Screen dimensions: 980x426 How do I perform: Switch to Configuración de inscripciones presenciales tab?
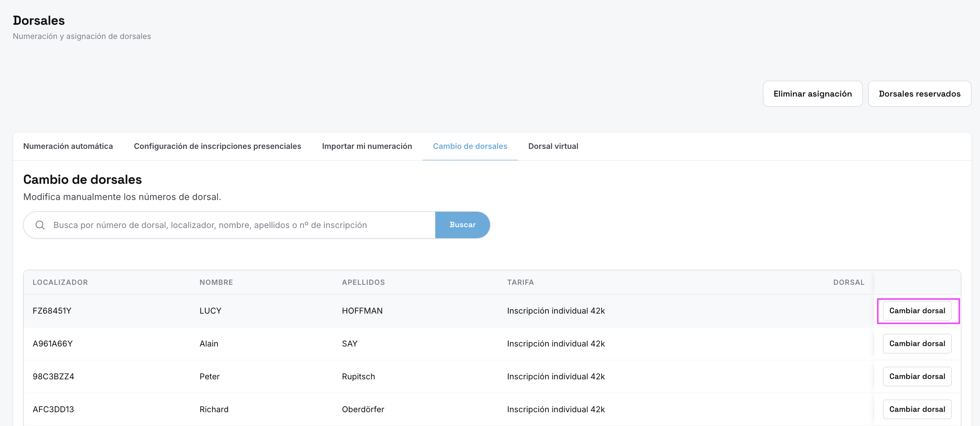[x=217, y=146]
